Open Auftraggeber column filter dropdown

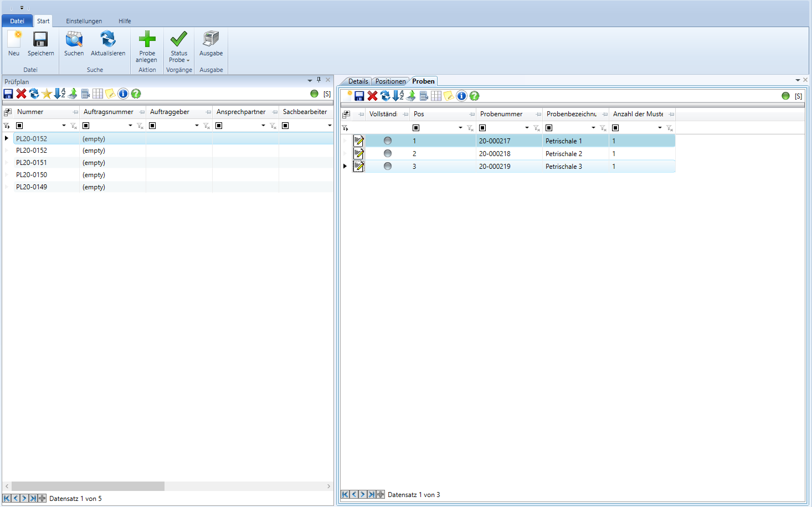pos(197,126)
